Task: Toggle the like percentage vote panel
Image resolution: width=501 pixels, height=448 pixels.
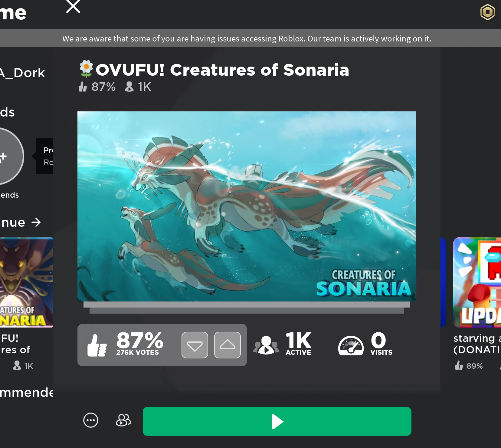Action: click(139, 345)
